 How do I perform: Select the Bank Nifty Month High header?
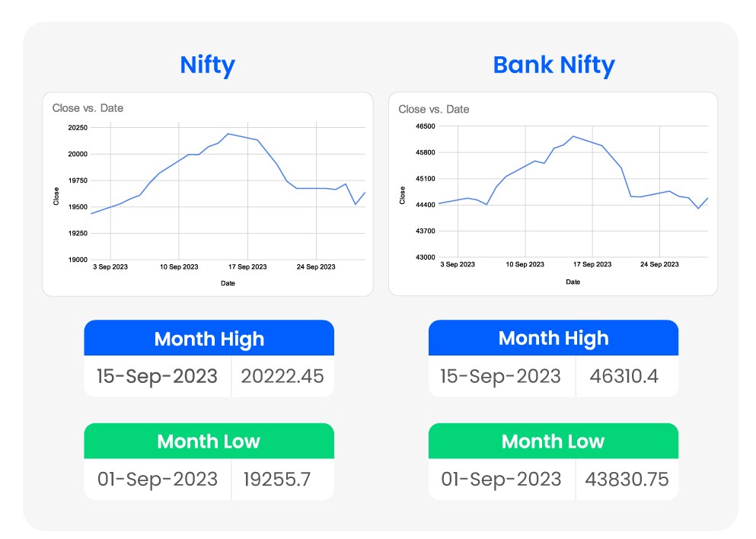(x=553, y=339)
